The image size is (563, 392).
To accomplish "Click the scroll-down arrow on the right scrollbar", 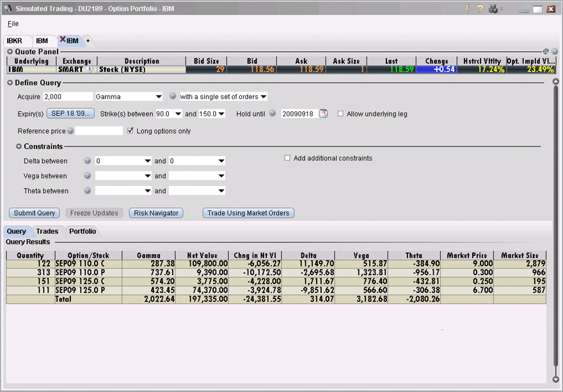I will (x=556, y=379).
